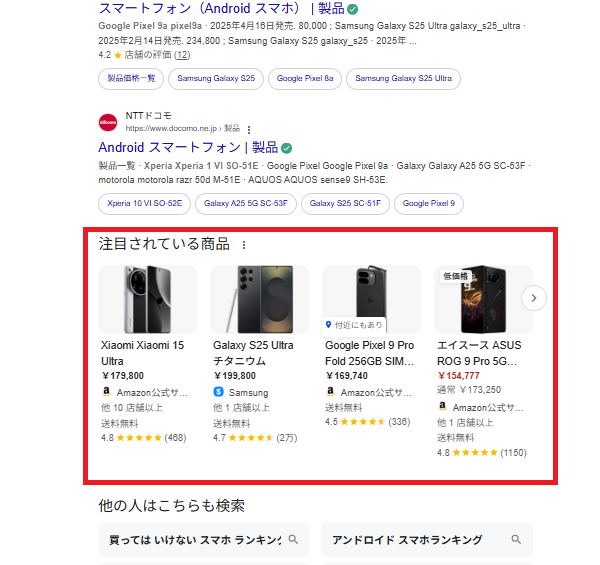Select the Google Pixel 9 chip

[x=429, y=204]
